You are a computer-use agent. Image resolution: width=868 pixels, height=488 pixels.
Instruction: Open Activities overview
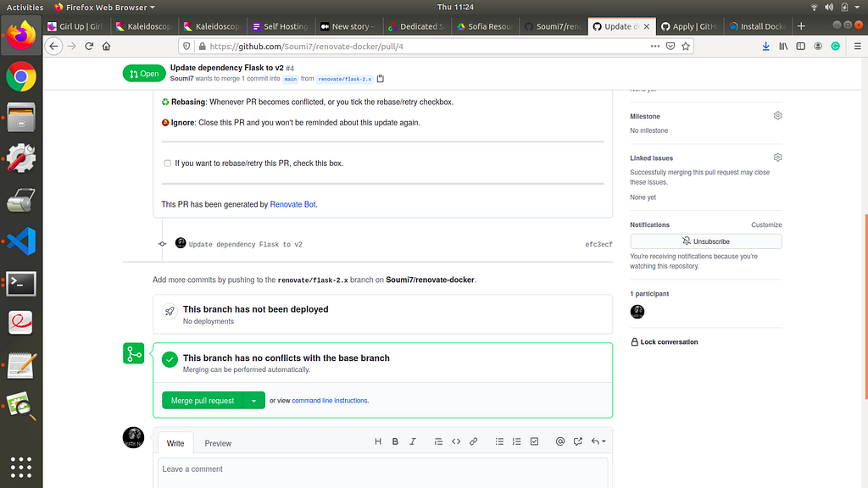pos(25,7)
